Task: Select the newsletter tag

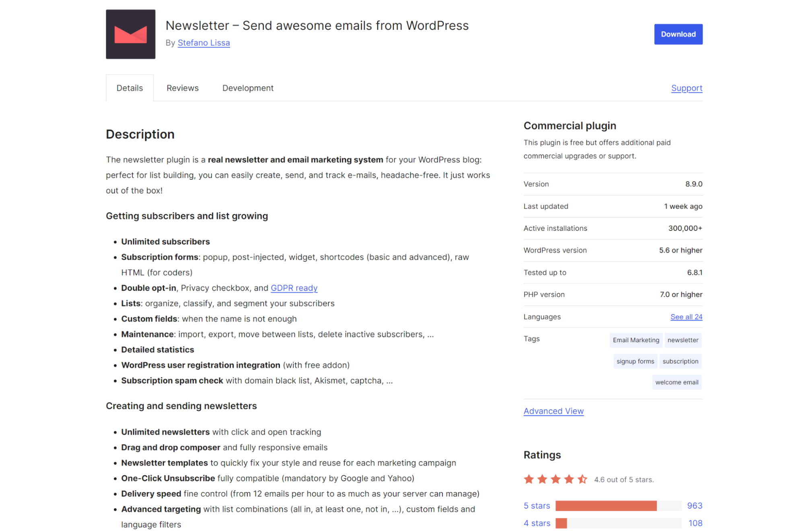Action: 683,340
